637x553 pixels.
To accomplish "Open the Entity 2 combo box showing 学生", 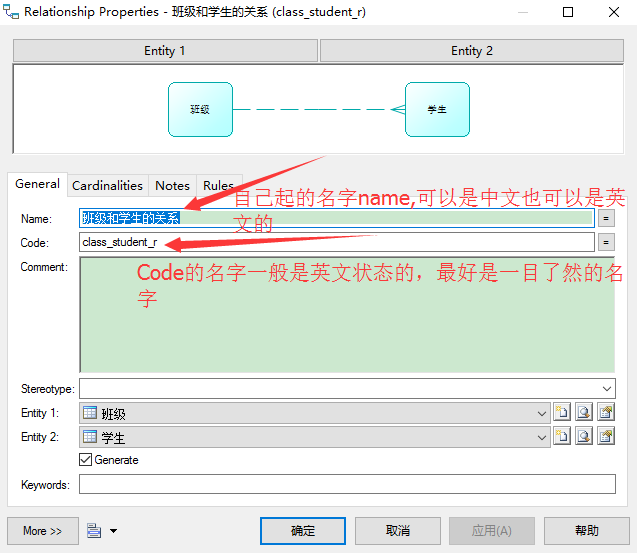I will [x=315, y=437].
